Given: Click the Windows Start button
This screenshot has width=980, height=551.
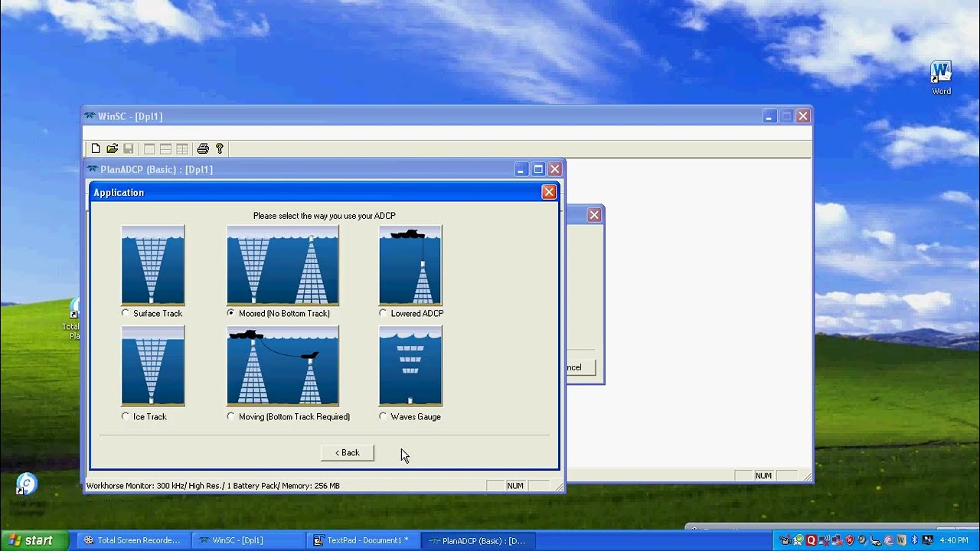Looking at the screenshot, I should [x=33, y=540].
